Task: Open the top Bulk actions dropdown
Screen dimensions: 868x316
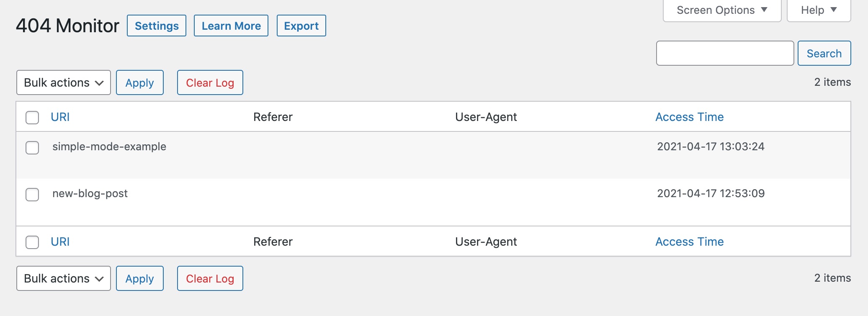Action: 64,82
